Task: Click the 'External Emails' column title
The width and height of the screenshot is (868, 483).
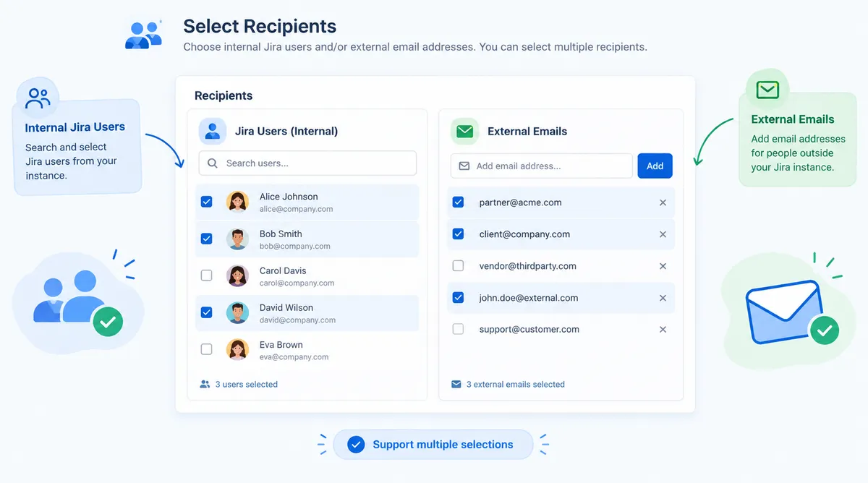Action: 527,132
